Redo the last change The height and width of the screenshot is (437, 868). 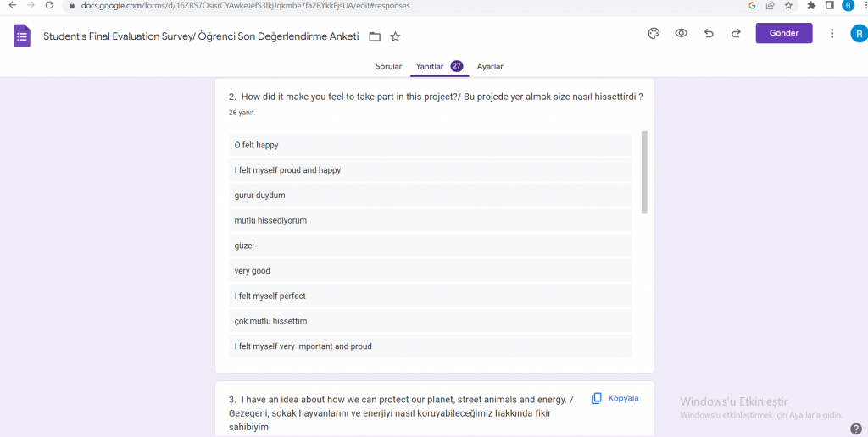tap(736, 34)
